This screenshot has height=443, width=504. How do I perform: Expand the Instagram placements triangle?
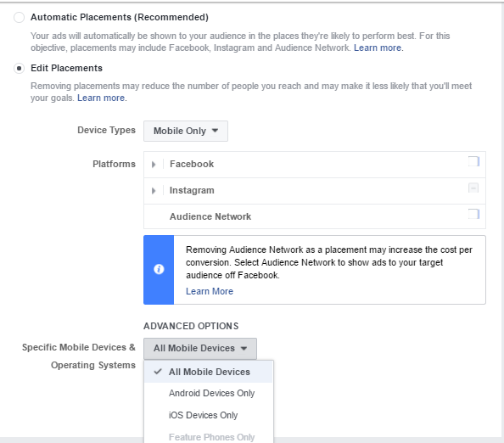coord(154,191)
